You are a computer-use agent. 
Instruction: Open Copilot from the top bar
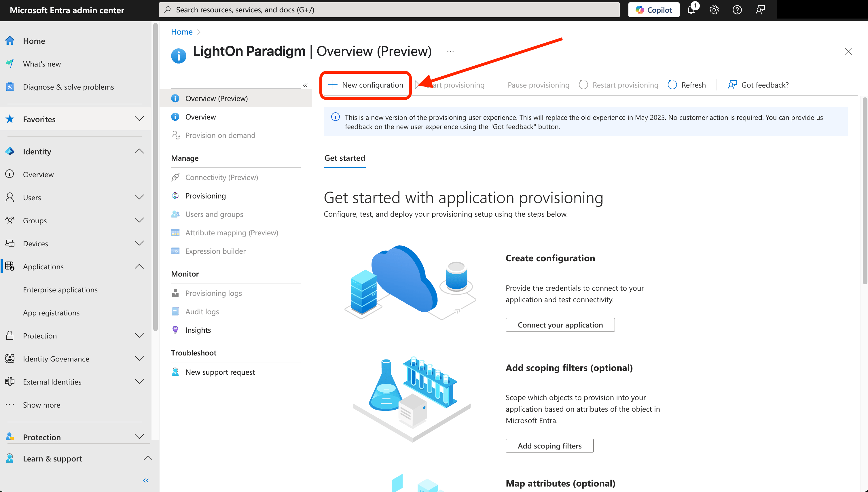pos(653,10)
